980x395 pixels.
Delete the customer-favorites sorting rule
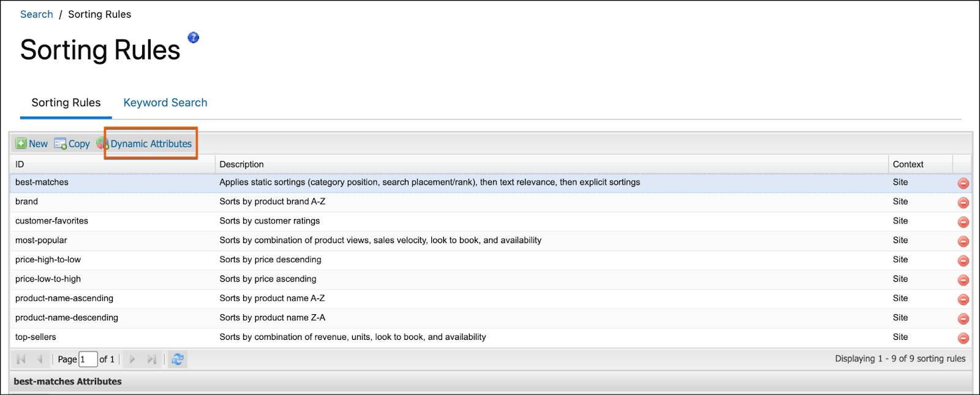click(963, 222)
